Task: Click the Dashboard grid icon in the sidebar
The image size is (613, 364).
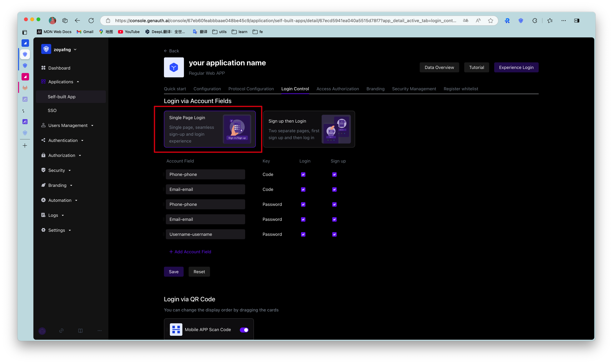Action: click(x=43, y=68)
